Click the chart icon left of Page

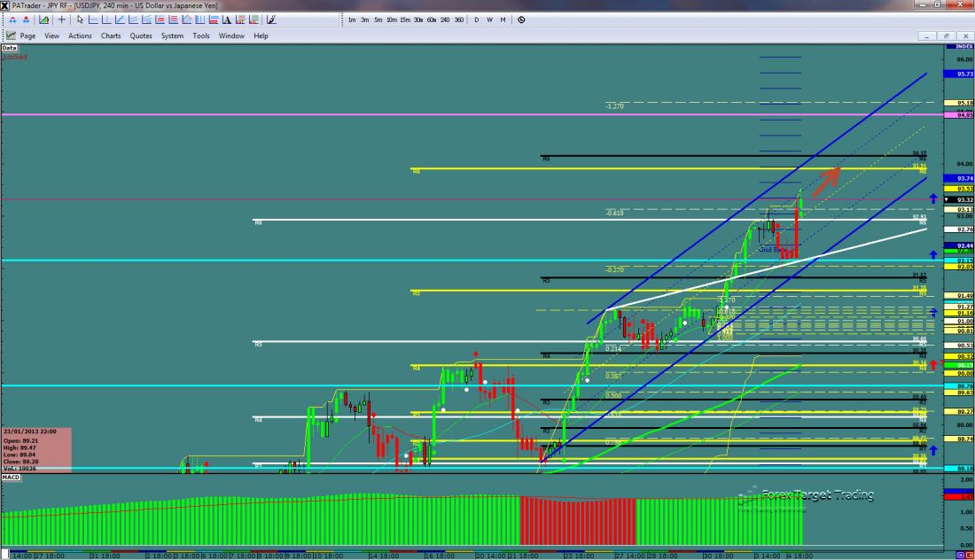[11, 35]
